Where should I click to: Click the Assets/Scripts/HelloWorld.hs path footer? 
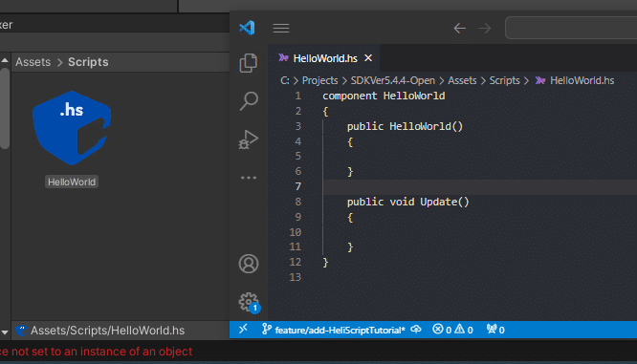[x=107, y=331]
